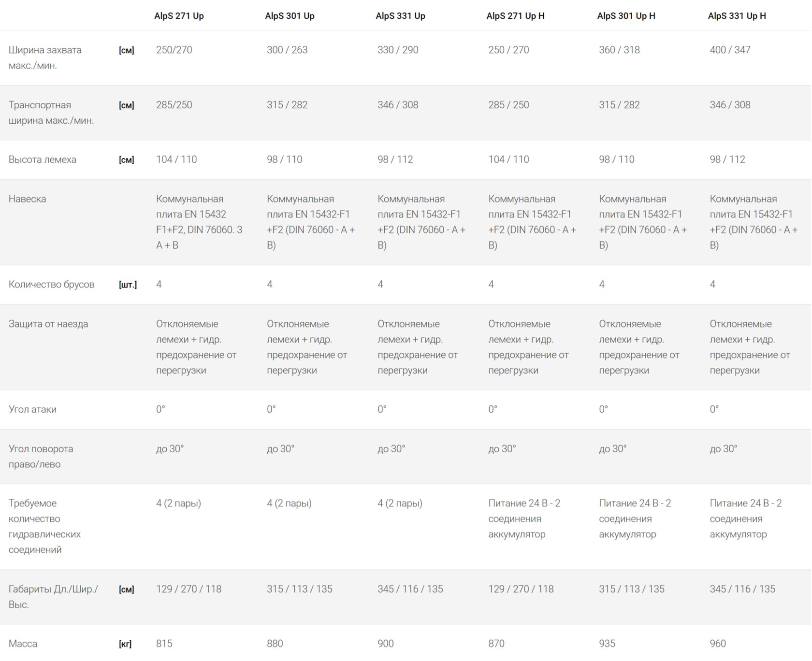Click the Угол атаки row label
Screen dimensions: 812x661
tap(32, 409)
